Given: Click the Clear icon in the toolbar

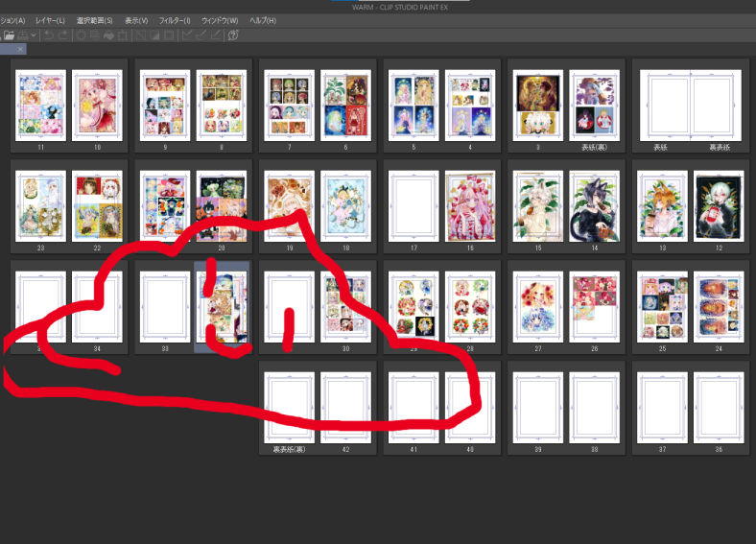Looking at the screenshot, I should click(81, 35).
